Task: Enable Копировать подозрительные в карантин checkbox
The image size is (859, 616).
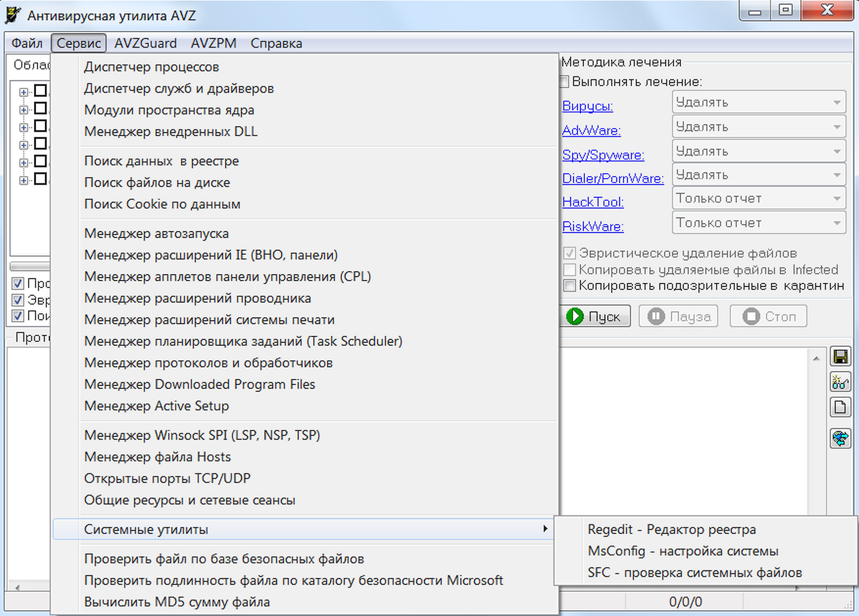Action: pyautogui.click(x=569, y=285)
